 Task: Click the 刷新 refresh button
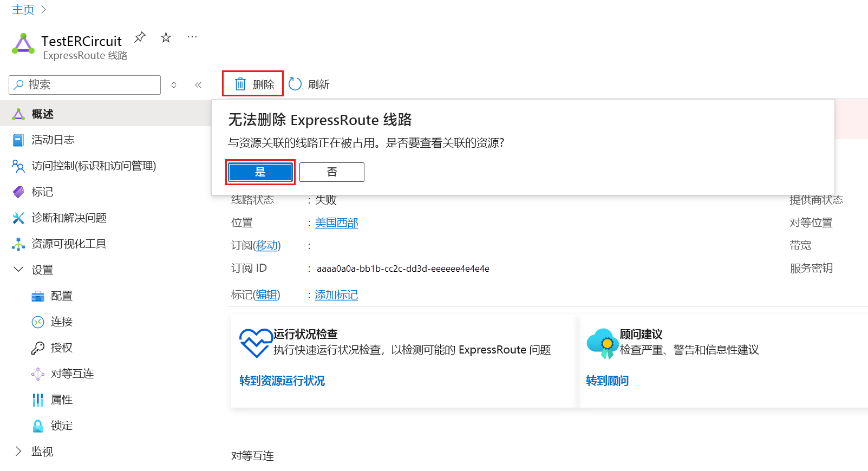(309, 84)
